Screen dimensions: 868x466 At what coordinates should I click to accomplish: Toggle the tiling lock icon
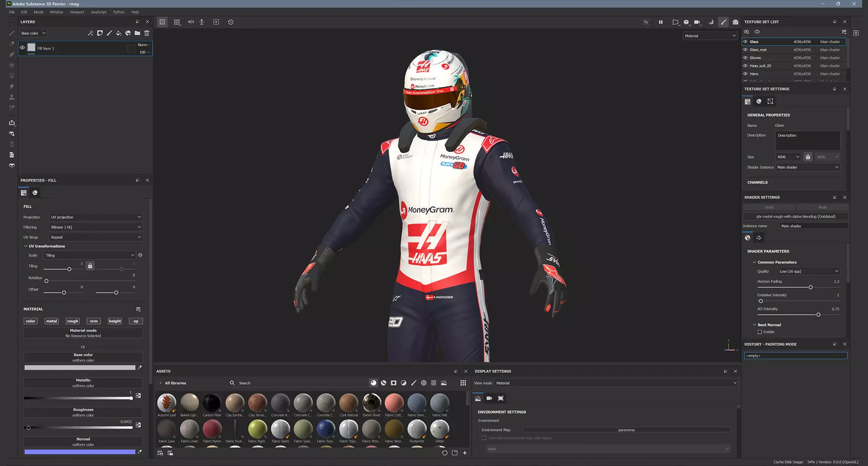click(x=90, y=266)
